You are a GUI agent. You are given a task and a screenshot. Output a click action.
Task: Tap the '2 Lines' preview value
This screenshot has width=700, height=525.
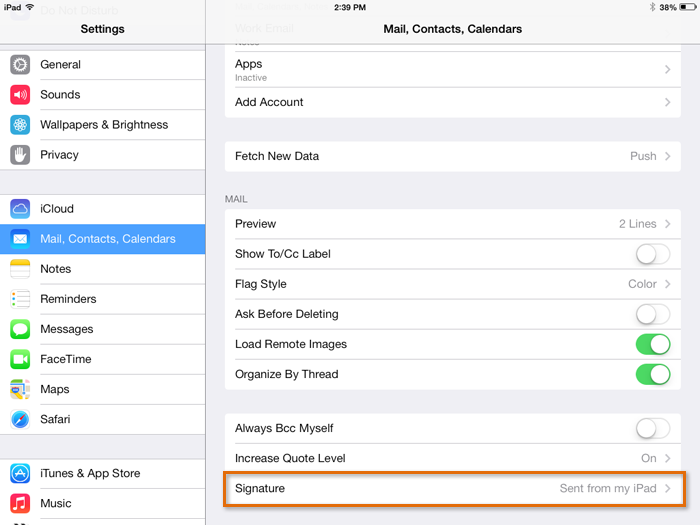638,224
